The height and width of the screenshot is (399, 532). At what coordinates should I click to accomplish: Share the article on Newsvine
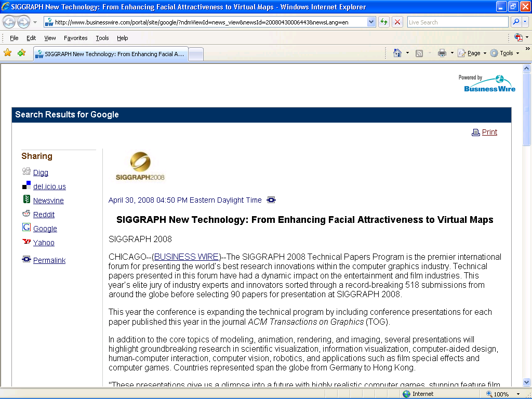[x=48, y=200]
